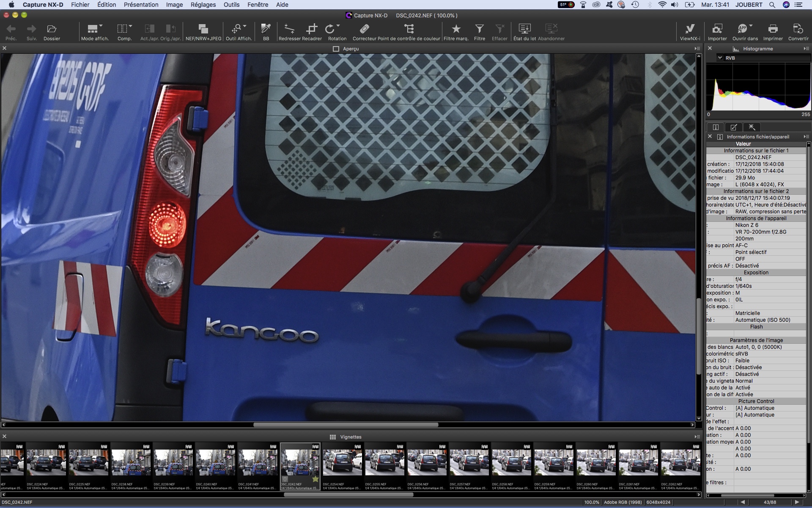Switch to the file information tab icon

click(x=716, y=127)
